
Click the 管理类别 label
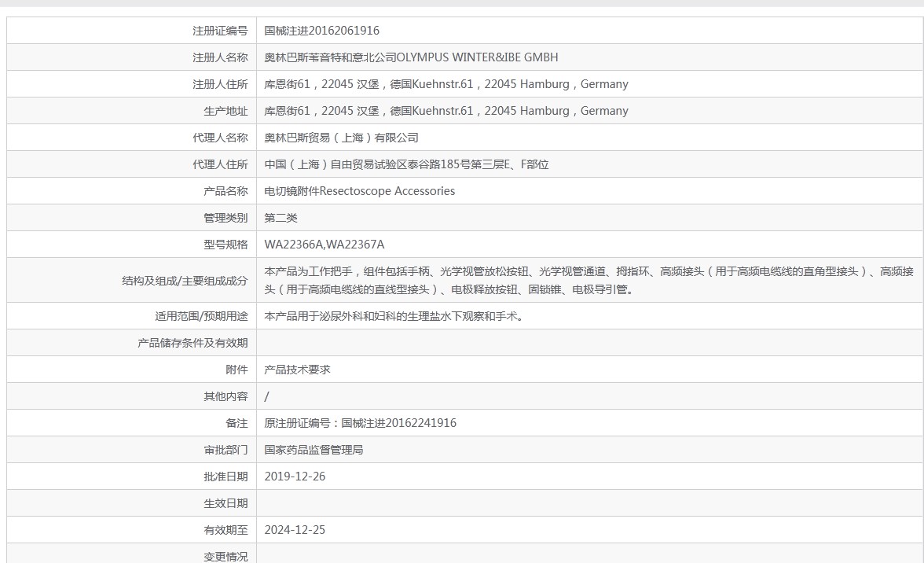point(225,218)
